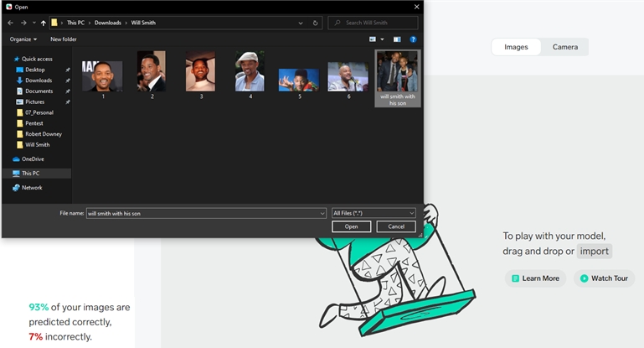Refresh the Will Smith folder view
Viewport: 644px width, 348px height.
pos(315,23)
